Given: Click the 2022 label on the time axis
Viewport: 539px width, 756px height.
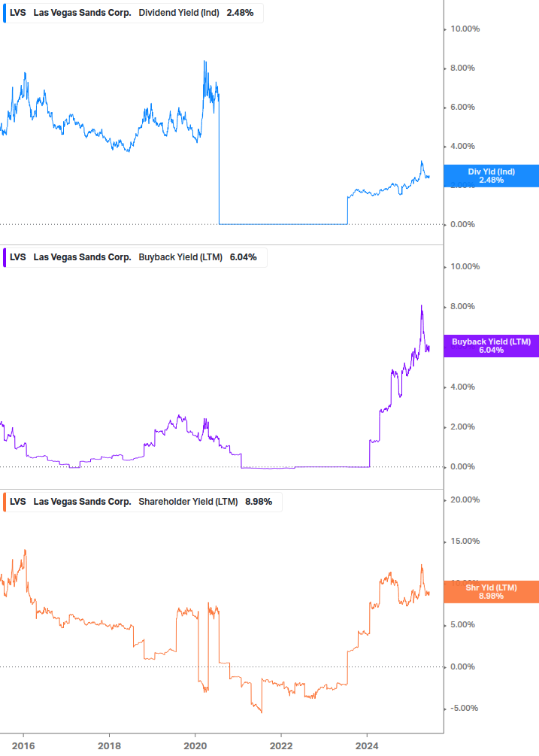Looking at the screenshot, I should pyautogui.click(x=281, y=746).
